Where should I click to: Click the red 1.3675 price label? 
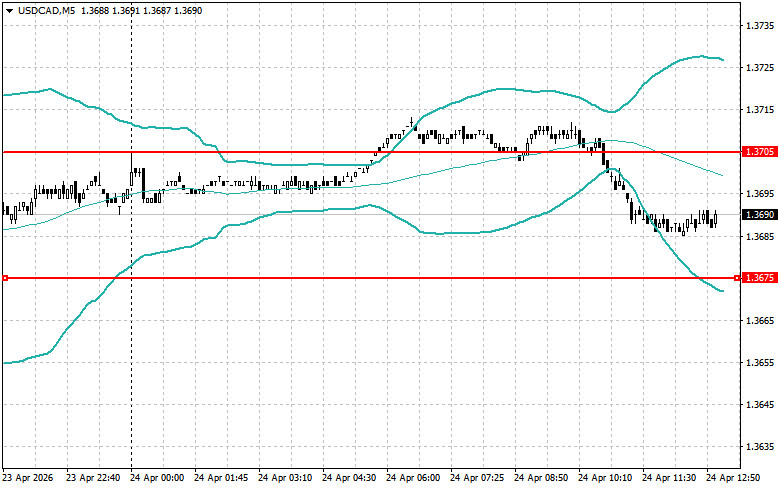pyautogui.click(x=760, y=278)
